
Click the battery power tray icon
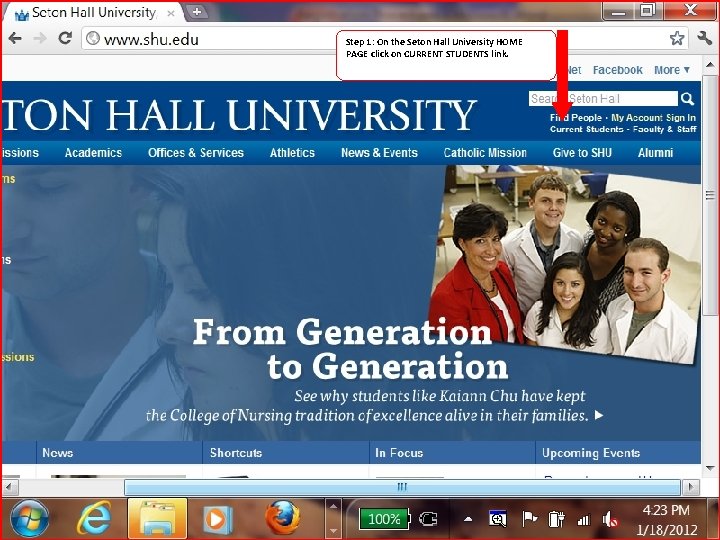coord(556,519)
